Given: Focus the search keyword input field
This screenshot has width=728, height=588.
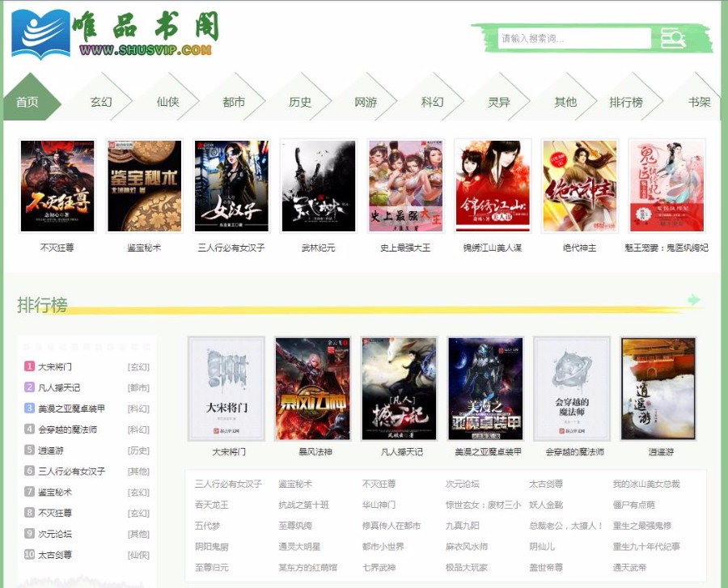Looking at the screenshot, I should click(574, 38).
